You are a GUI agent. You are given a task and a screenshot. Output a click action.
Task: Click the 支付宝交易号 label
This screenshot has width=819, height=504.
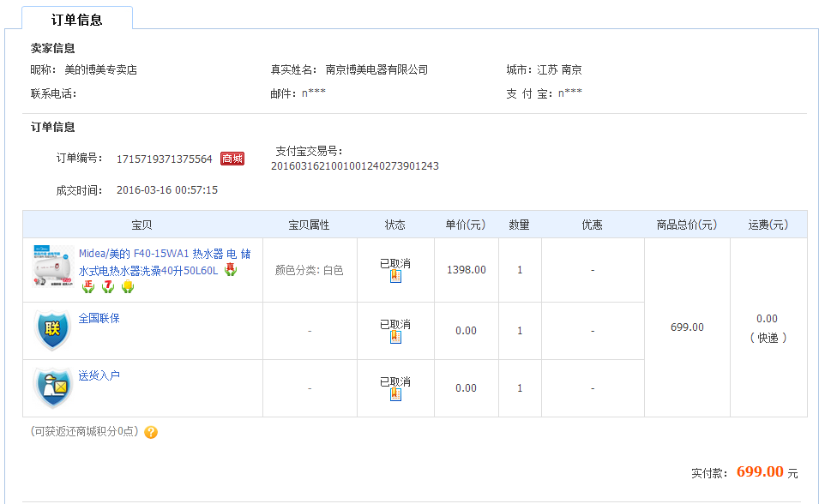tap(309, 151)
